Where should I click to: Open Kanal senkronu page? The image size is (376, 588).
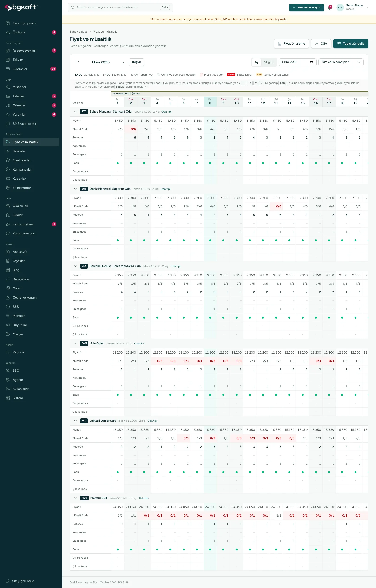pyautogui.click(x=31, y=233)
